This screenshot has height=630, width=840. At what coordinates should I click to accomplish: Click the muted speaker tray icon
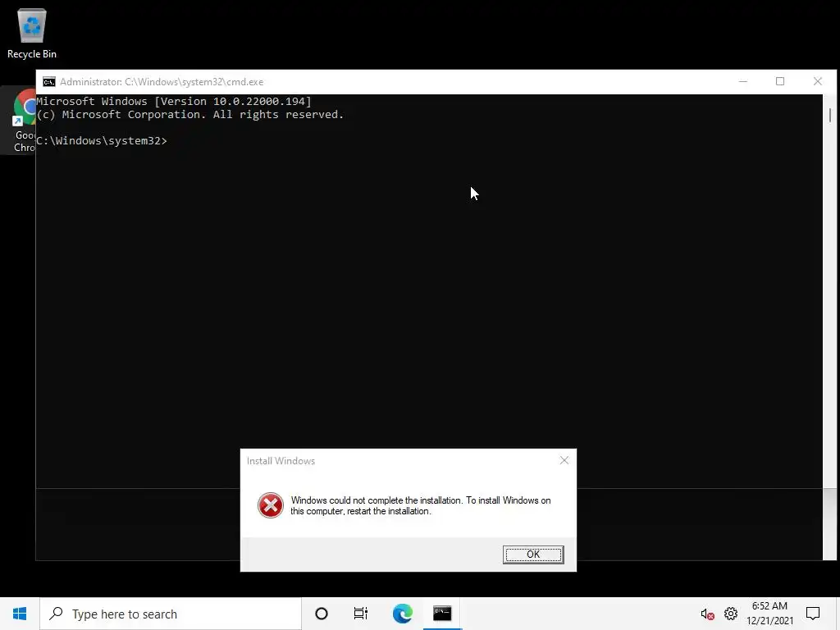pos(707,614)
